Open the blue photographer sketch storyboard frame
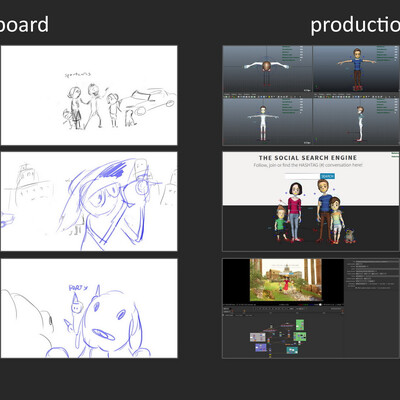 pos(89,201)
